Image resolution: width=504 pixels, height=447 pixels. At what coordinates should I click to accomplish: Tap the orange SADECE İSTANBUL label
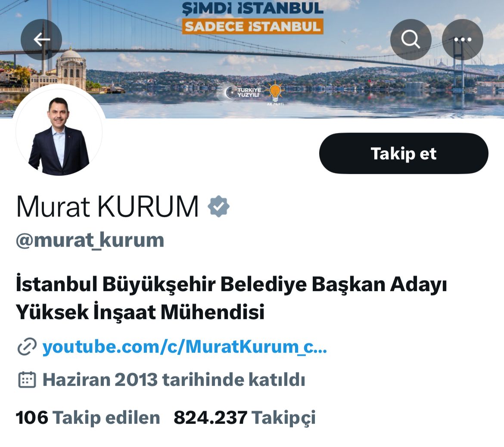[x=252, y=27]
